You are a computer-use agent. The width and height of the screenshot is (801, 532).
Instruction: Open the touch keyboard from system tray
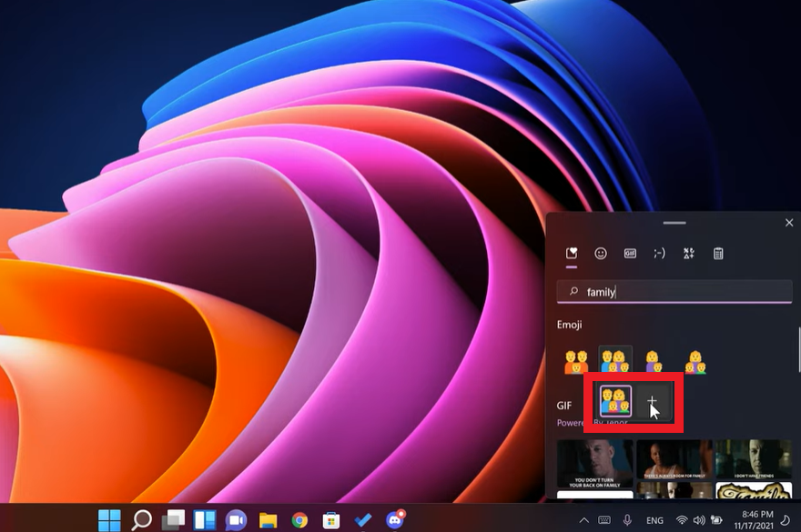click(x=603, y=519)
